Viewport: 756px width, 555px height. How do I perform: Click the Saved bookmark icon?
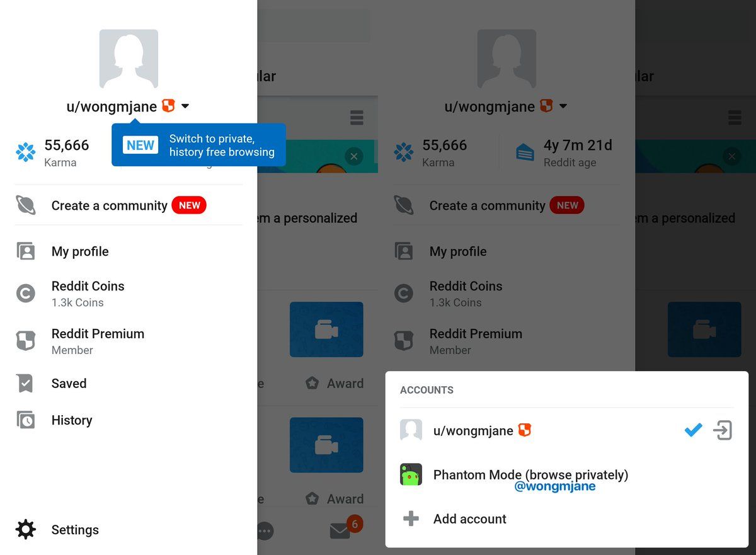[x=25, y=384]
